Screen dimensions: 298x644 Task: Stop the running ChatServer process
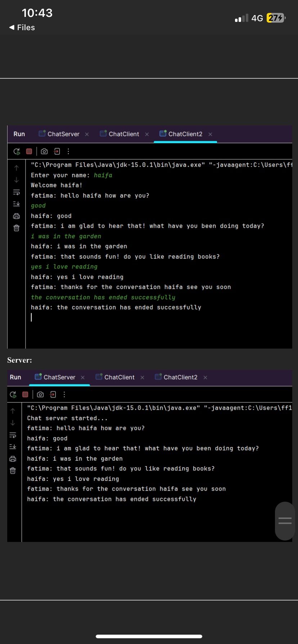click(x=25, y=395)
